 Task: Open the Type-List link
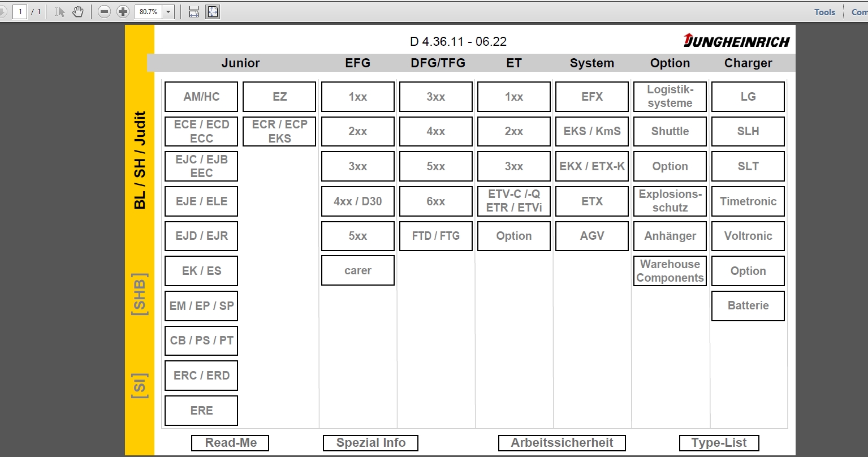(x=719, y=443)
